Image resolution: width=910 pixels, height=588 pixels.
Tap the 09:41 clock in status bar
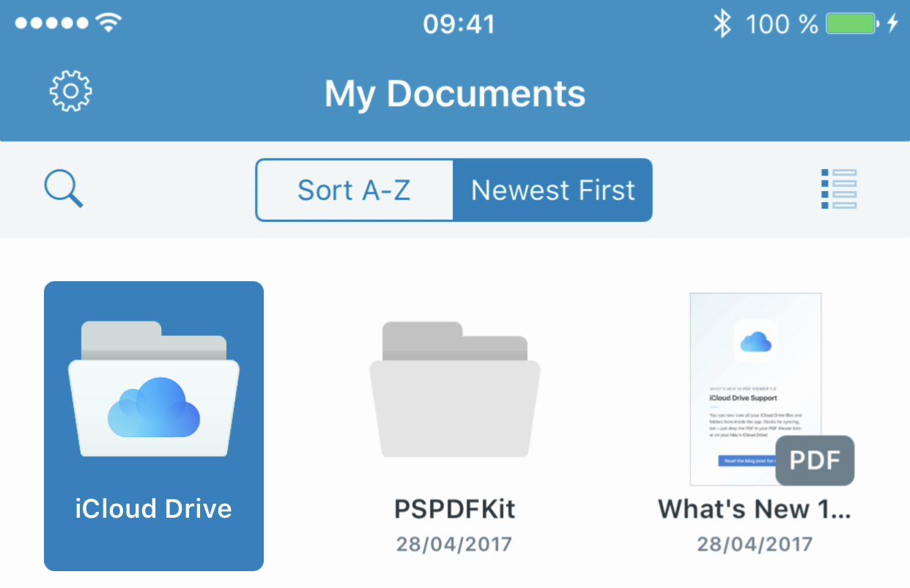459,24
